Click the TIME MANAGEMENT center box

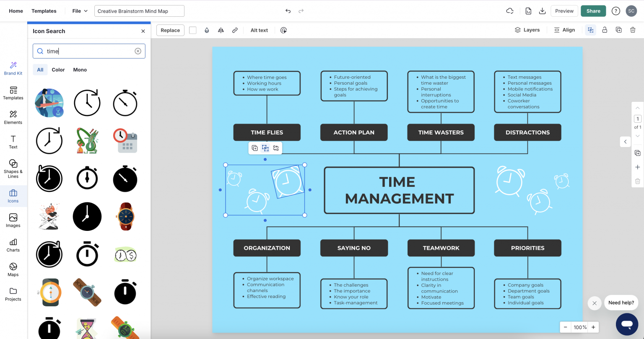(399, 190)
